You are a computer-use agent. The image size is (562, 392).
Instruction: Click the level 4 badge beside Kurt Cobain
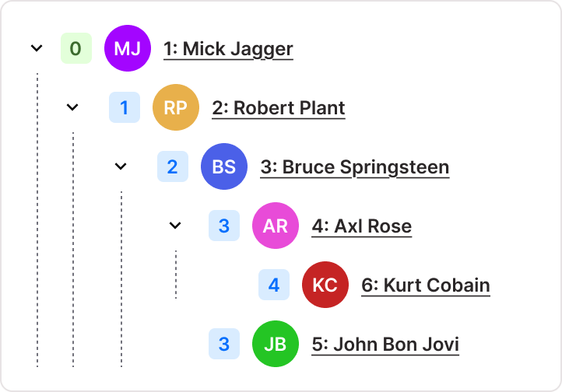tap(274, 285)
